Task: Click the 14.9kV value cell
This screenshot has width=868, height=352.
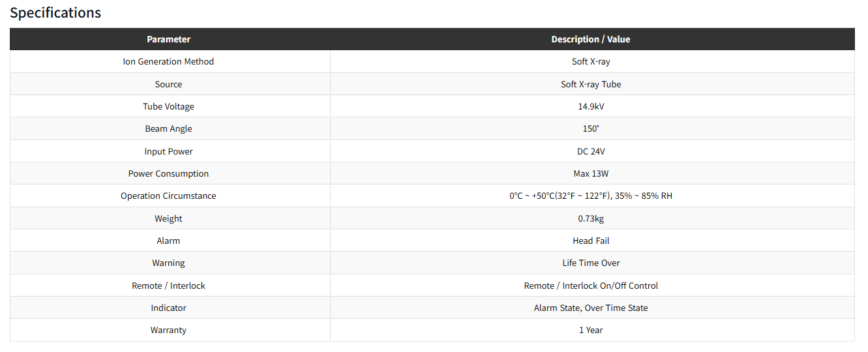Action: tap(591, 106)
